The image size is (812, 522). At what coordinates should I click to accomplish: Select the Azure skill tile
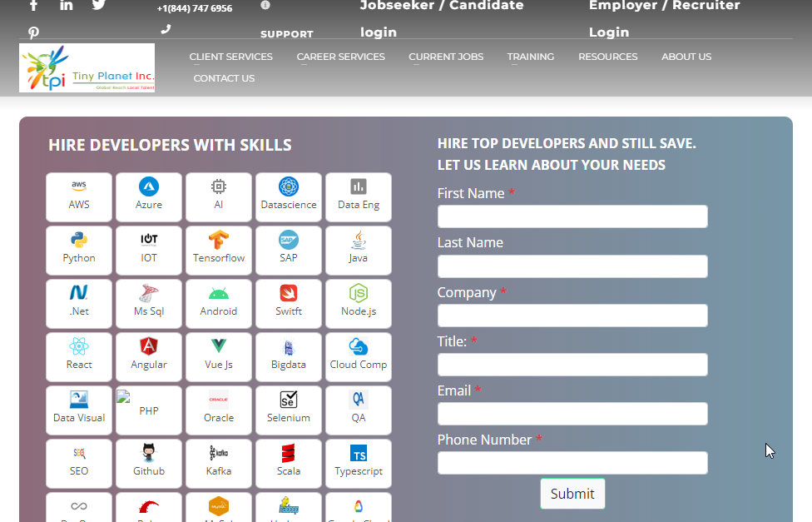(x=149, y=197)
